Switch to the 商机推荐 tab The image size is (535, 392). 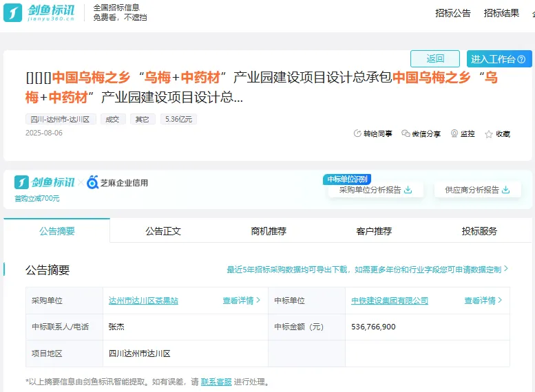pos(269,231)
